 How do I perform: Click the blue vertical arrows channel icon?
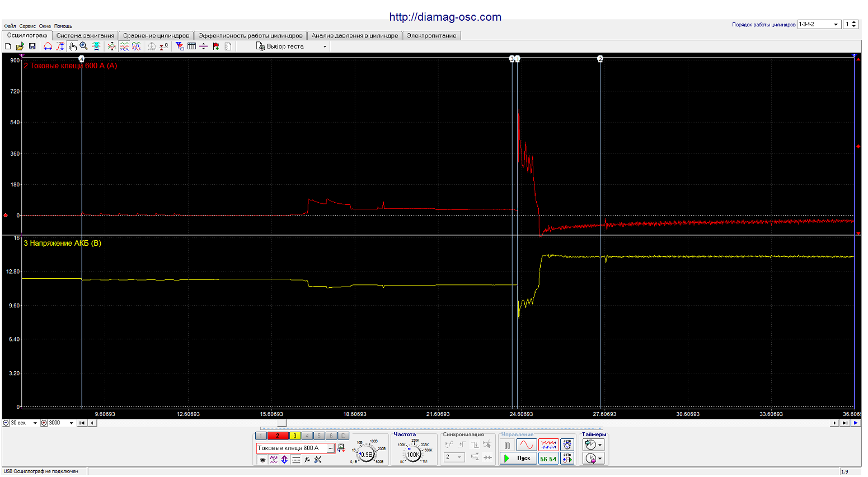284,460
